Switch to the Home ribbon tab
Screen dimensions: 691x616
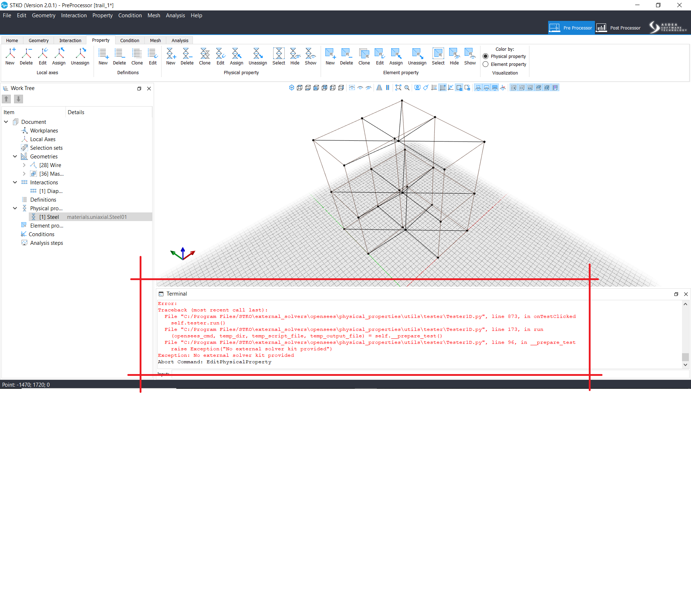(x=12, y=40)
